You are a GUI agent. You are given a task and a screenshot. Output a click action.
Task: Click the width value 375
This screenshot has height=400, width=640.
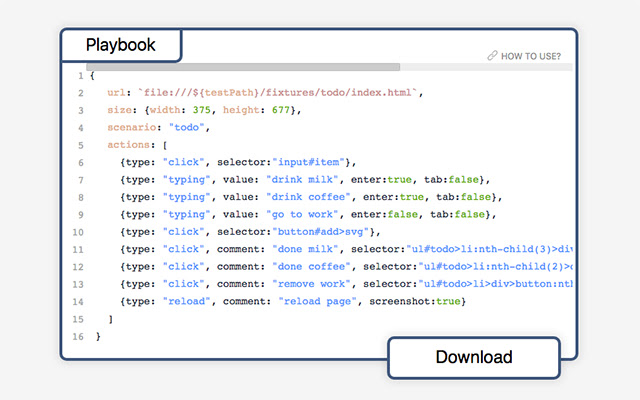(x=202, y=110)
